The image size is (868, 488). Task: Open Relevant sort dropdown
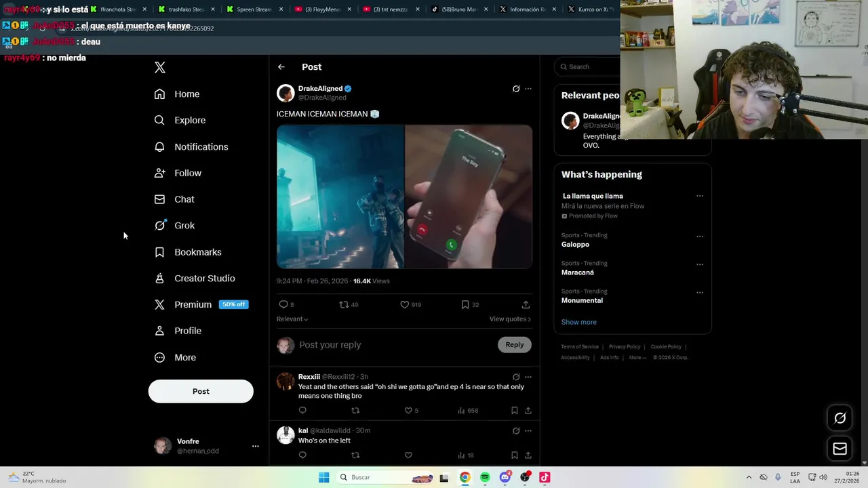tap(292, 319)
